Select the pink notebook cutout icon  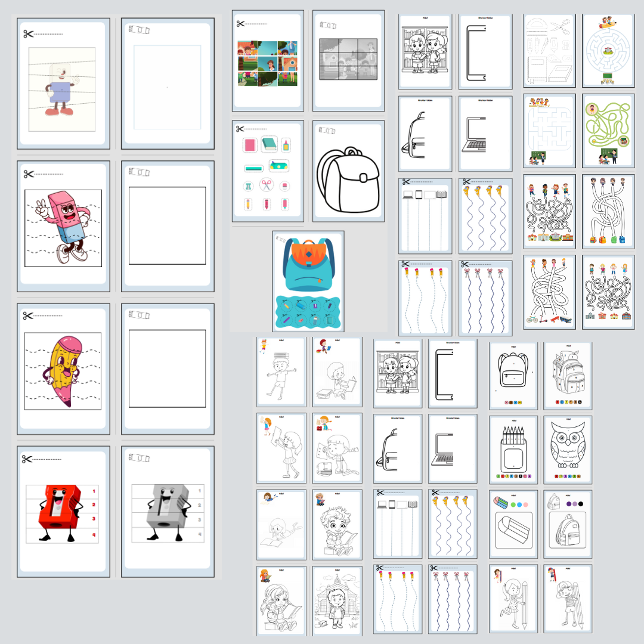tap(249, 145)
